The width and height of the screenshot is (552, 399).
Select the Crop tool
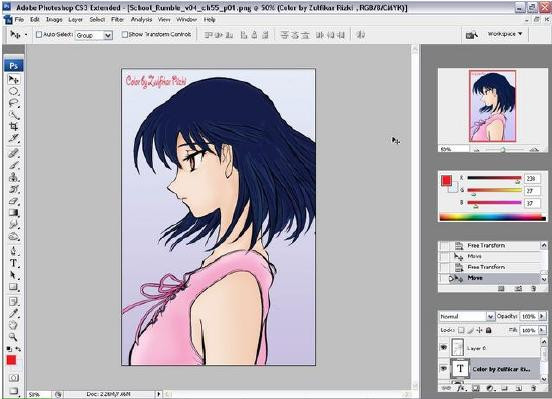[14, 126]
